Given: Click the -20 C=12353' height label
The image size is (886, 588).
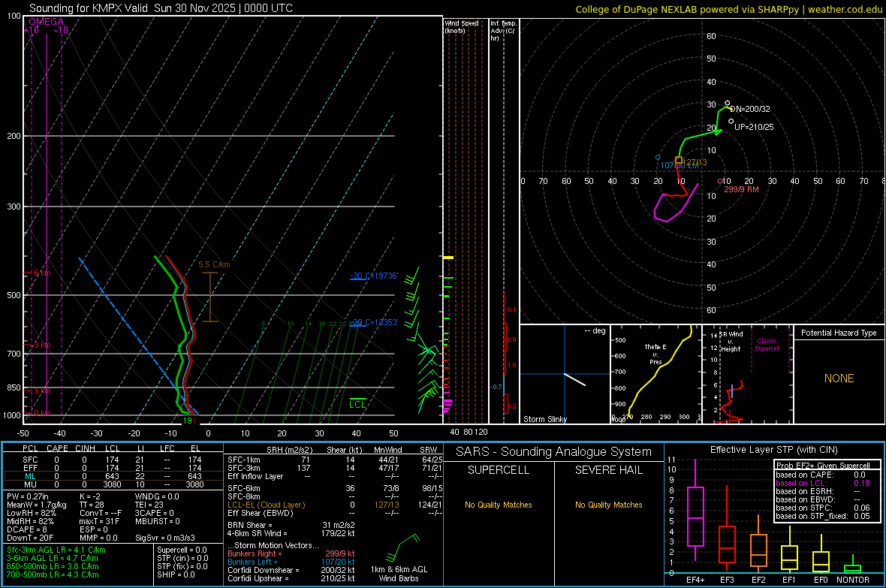Looking at the screenshot, I should pyautogui.click(x=374, y=322).
